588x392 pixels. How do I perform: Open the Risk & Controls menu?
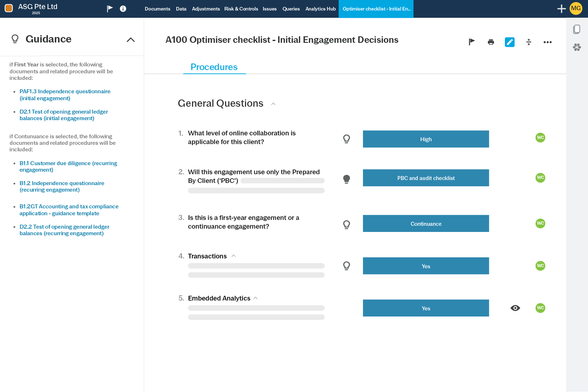point(241,9)
